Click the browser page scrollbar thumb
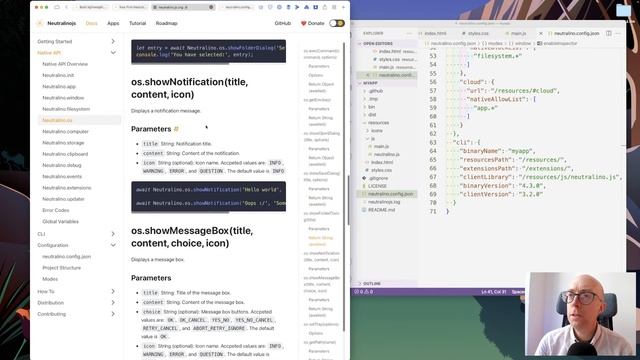The width and height of the screenshot is (640, 360). pyautogui.click(x=348, y=200)
